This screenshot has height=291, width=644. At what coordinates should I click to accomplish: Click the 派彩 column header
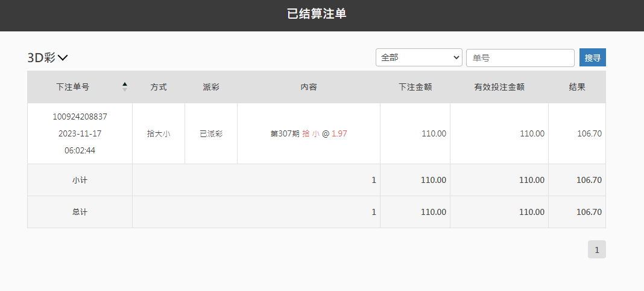(x=211, y=87)
